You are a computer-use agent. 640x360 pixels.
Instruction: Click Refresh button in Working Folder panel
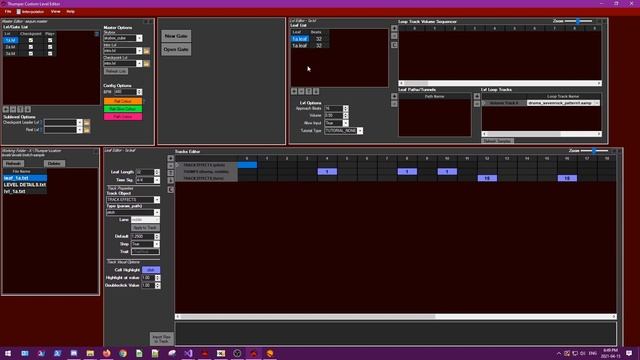[13, 163]
